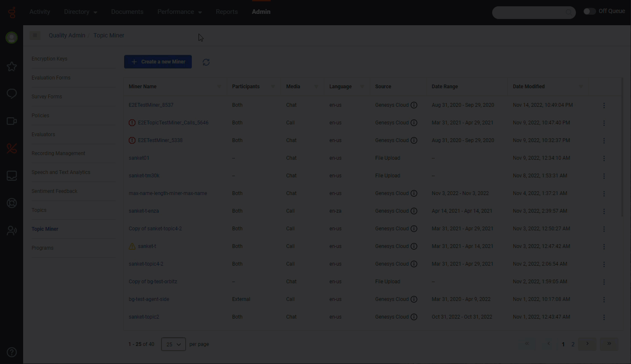
Task: Open the inbox tray icon in the left rail
Action: pos(11,176)
